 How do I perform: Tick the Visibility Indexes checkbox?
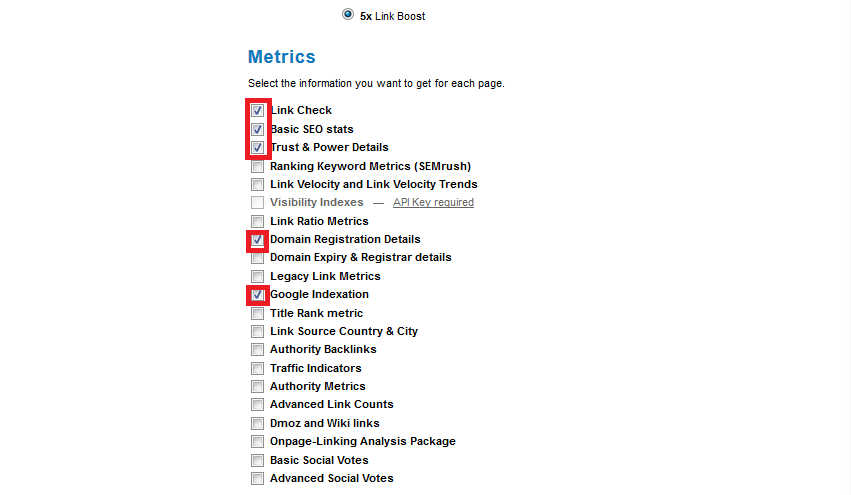click(x=258, y=202)
